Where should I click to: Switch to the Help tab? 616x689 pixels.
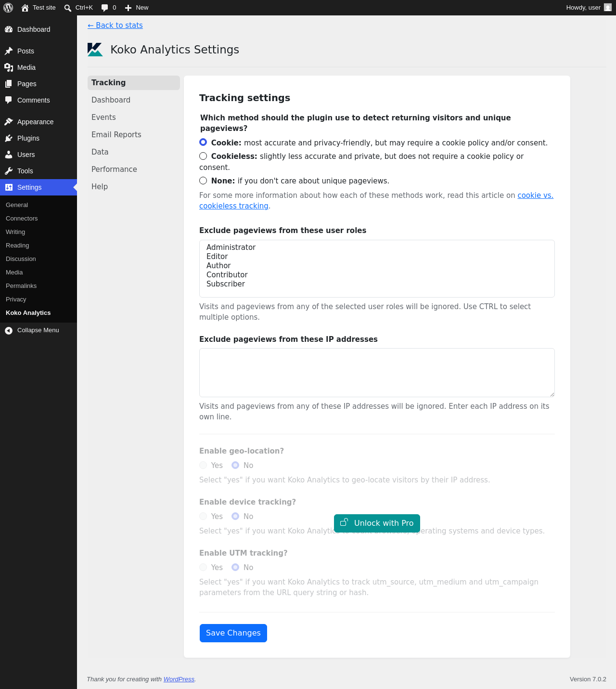click(134, 187)
